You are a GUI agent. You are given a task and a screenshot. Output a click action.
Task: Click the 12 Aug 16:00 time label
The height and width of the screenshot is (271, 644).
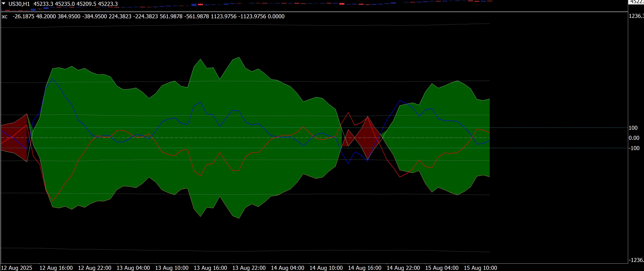[56, 268]
